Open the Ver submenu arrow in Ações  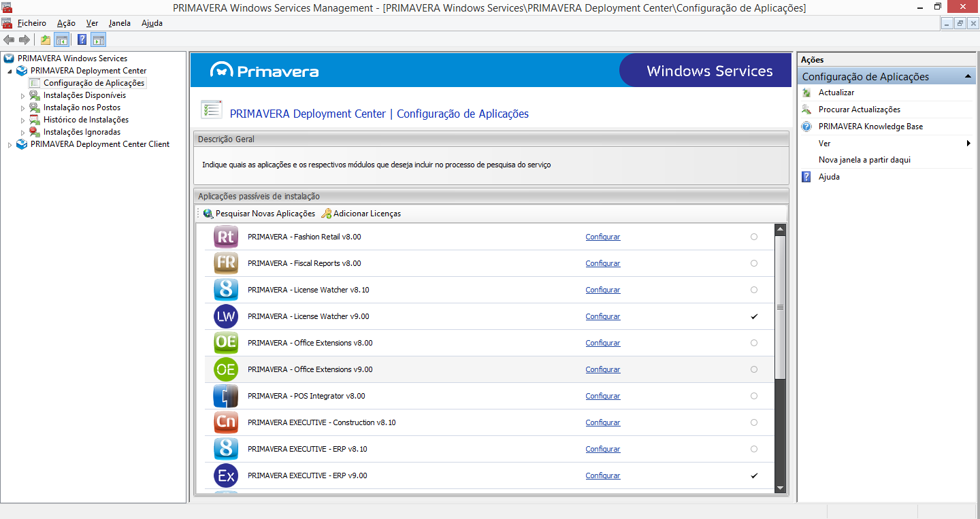click(x=968, y=144)
